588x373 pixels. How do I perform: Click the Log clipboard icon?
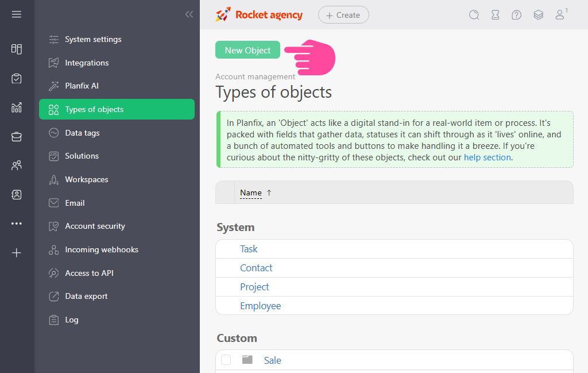pos(53,320)
